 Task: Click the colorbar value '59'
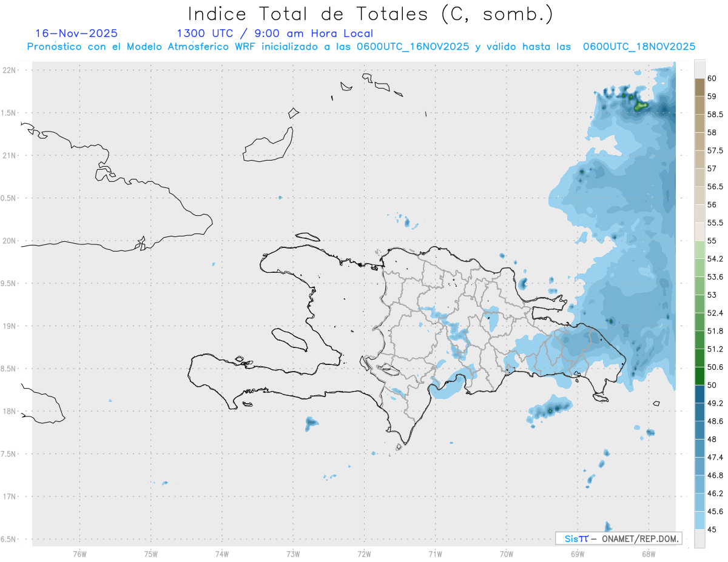click(712, 96)
